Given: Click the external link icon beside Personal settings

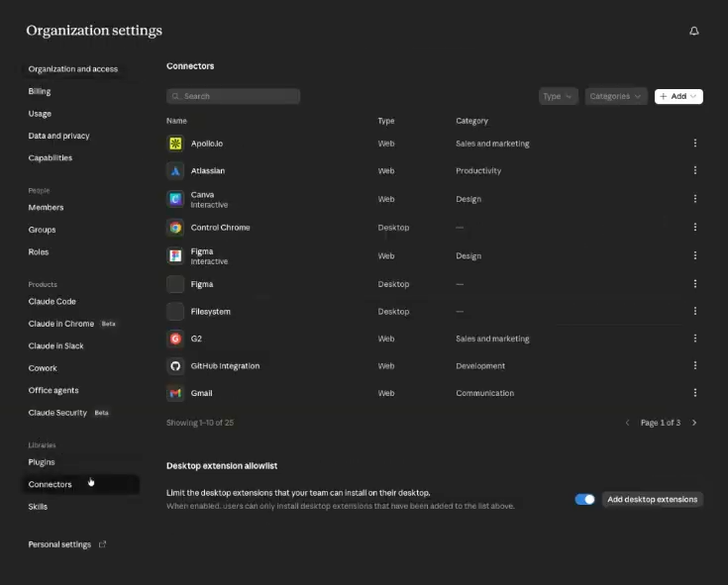Looking at the screenshot, I should 103,544.
